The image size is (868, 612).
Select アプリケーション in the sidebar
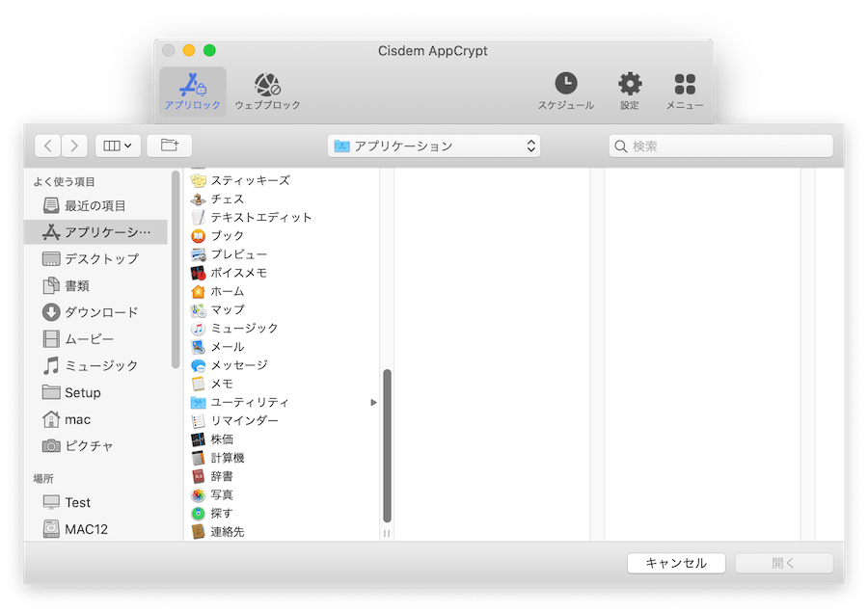pos(95,232)
